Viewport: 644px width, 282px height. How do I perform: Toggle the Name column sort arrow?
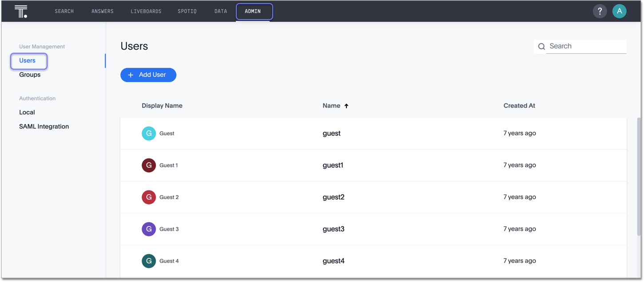pyautogui.click(x=346, y=106)
